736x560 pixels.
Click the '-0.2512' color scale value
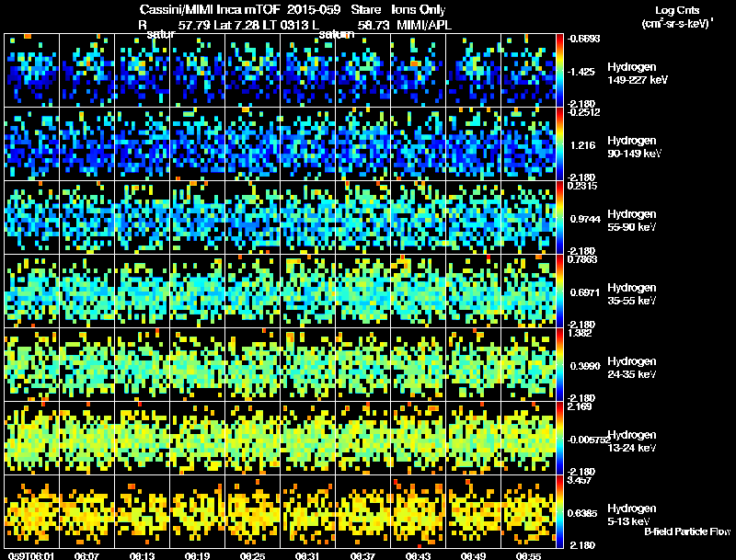pos(583,112)
